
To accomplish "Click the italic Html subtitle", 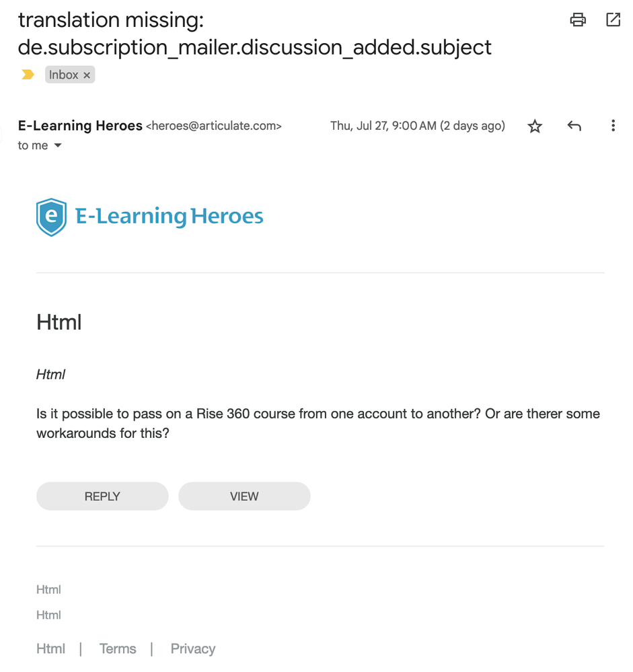I will pos(50,375).
